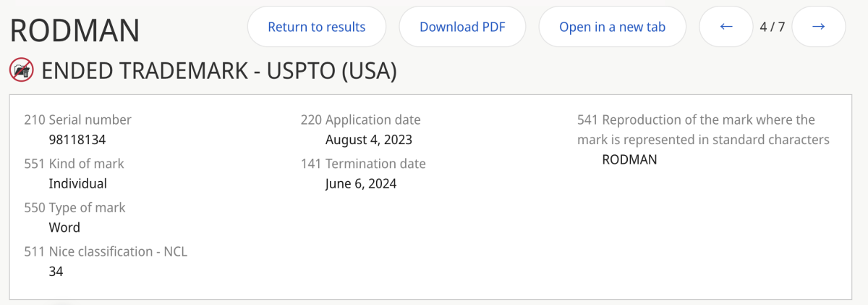Select Nice classification value 34
The width and height of the screenshot is (868, 305).
click(x=56, y=272)
